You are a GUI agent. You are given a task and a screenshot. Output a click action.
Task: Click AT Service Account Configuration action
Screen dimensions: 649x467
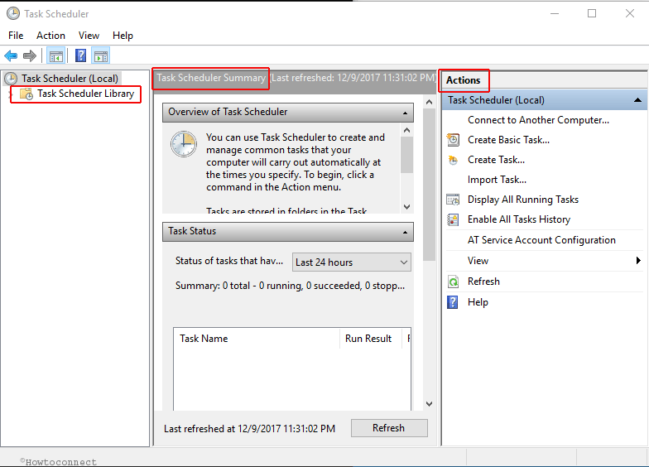point(541,240)
